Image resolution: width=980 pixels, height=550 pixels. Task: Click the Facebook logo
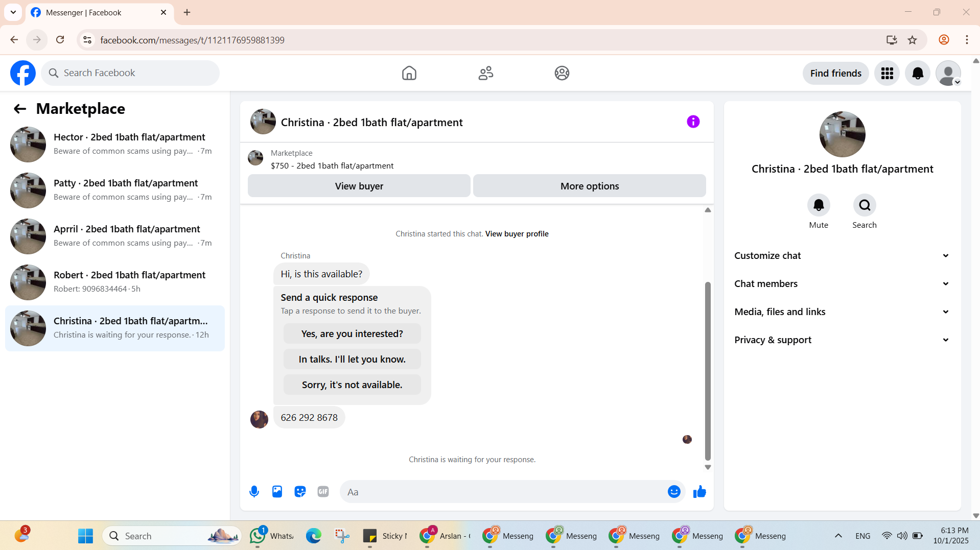click(x=23, y=73)
